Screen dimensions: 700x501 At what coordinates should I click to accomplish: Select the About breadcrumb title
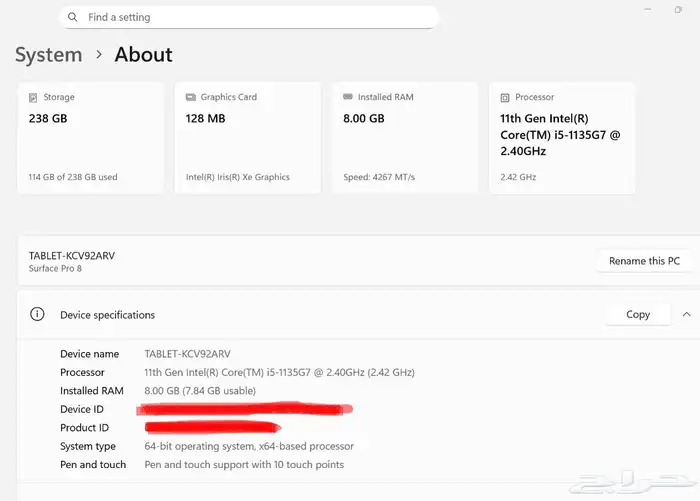point(143,55)
